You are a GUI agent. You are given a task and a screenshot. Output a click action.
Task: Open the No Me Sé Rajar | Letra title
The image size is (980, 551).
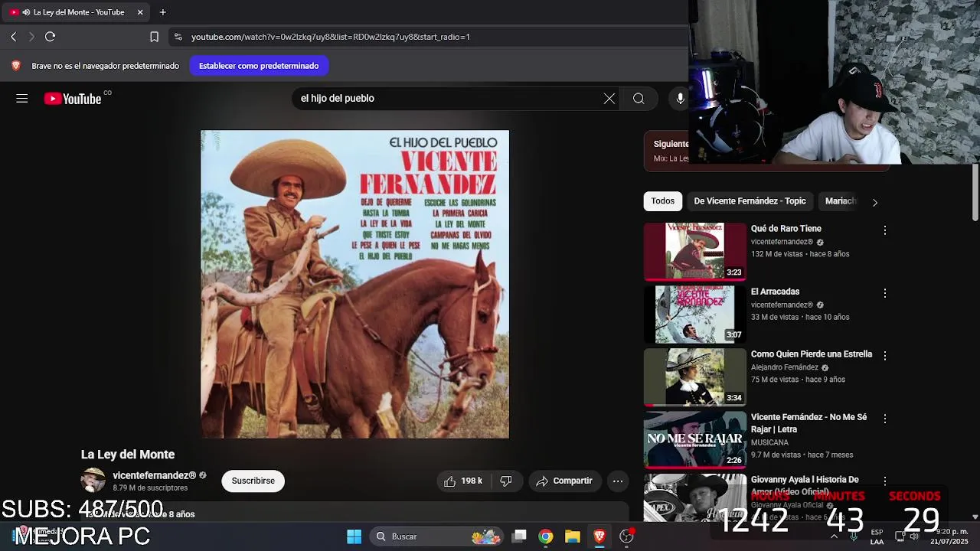808,423
